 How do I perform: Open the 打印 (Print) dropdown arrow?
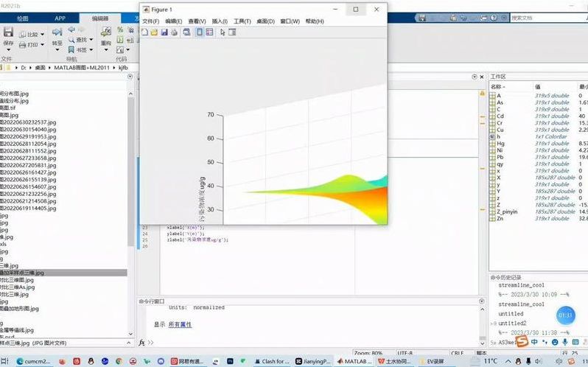tap(42, 44)
